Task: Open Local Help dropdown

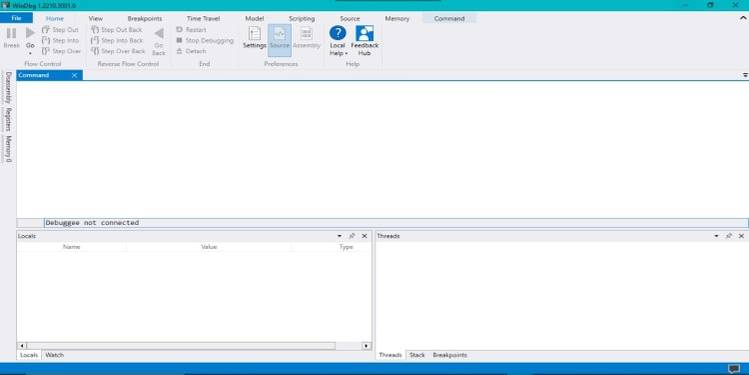Action: click(x=338, y=41)
